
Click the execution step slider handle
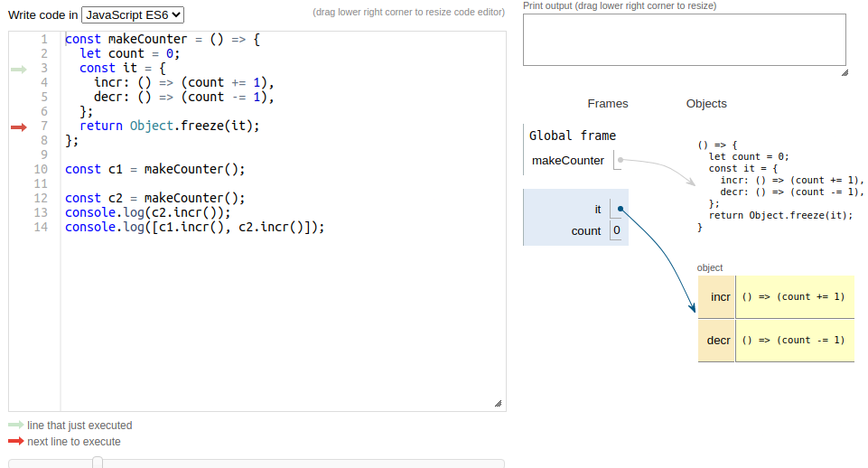click(98, 463)
